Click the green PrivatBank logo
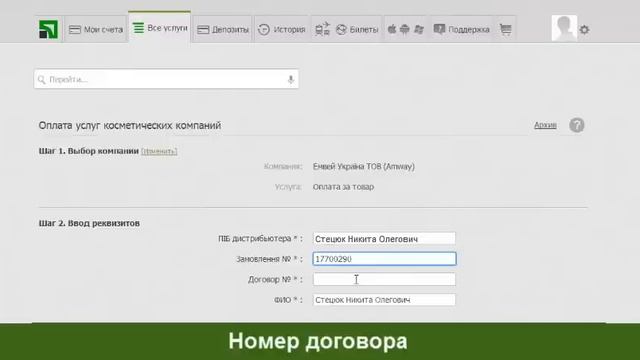Image resolution: width=640 pixels, height=360 pixels. tap(48, 29)
